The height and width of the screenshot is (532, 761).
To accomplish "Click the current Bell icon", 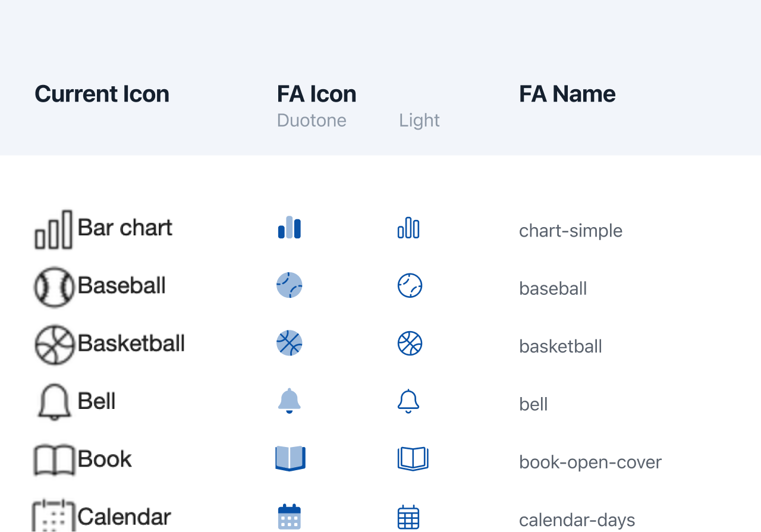I will (54, 402).
